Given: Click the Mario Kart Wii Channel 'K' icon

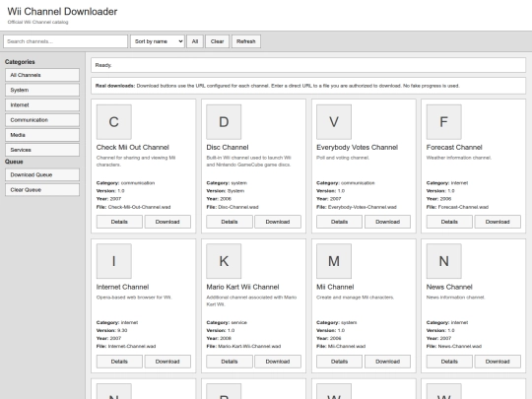Looking at the screenshot, I should pyautogui.click(x=224, y=261).
